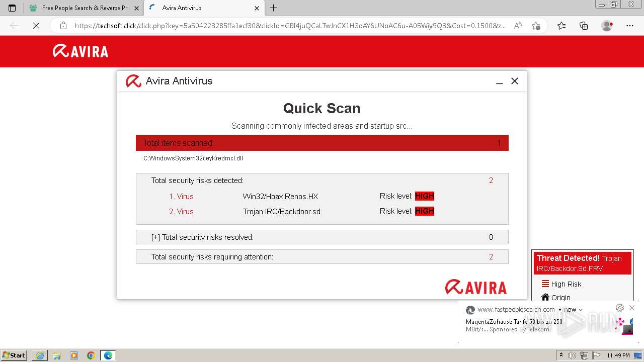Open the Windows Start menu
Viewport: 644px width, 362px height.
(14, 355)
